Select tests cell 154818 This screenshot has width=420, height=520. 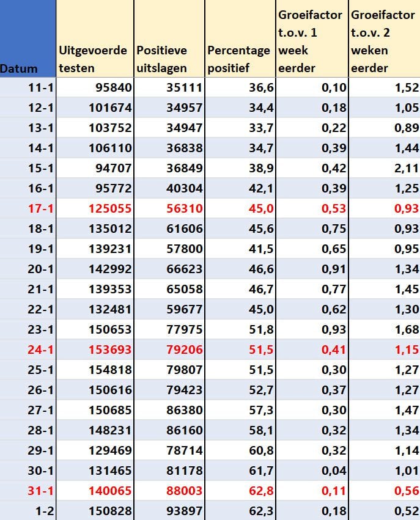tap(95, 370)
